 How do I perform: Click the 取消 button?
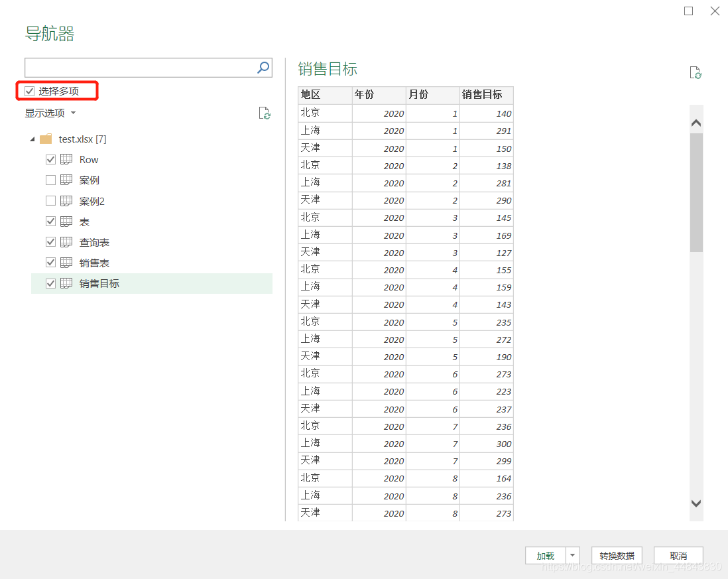click(x=678, y=555)
